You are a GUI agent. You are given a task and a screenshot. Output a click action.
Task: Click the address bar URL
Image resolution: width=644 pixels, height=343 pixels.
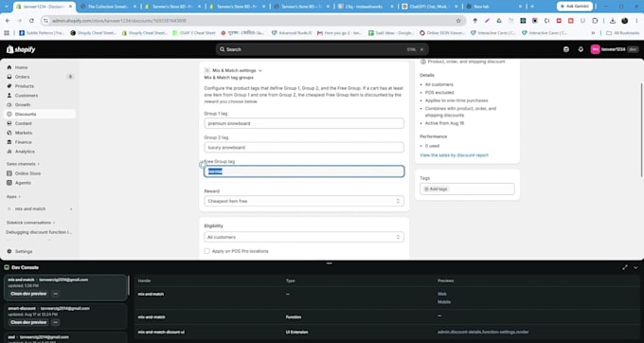pos(119,21)
